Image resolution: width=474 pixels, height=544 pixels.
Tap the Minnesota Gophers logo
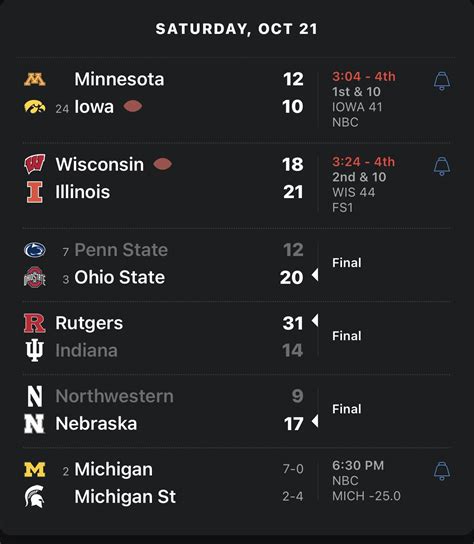(35, 79)
